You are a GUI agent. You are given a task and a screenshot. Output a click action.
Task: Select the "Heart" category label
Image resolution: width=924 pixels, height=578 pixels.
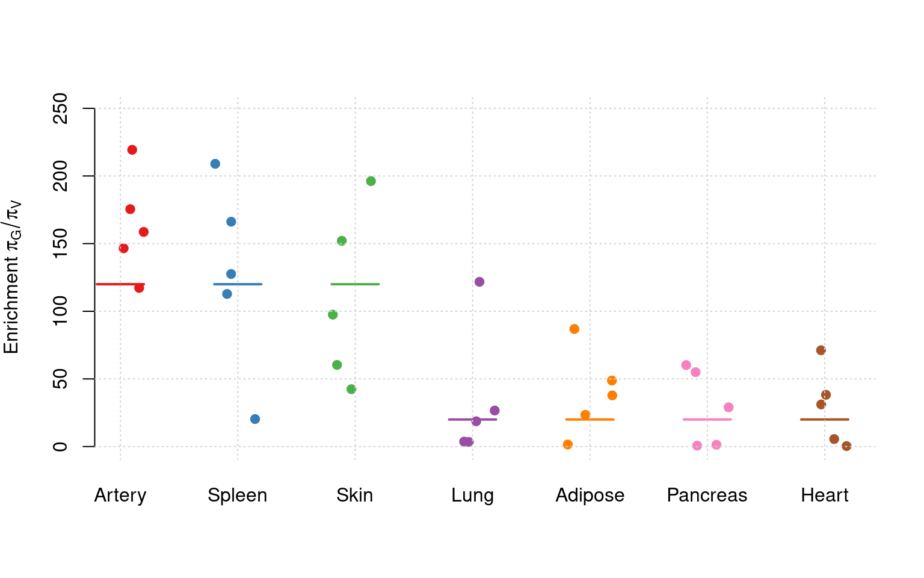coord(824,496)
